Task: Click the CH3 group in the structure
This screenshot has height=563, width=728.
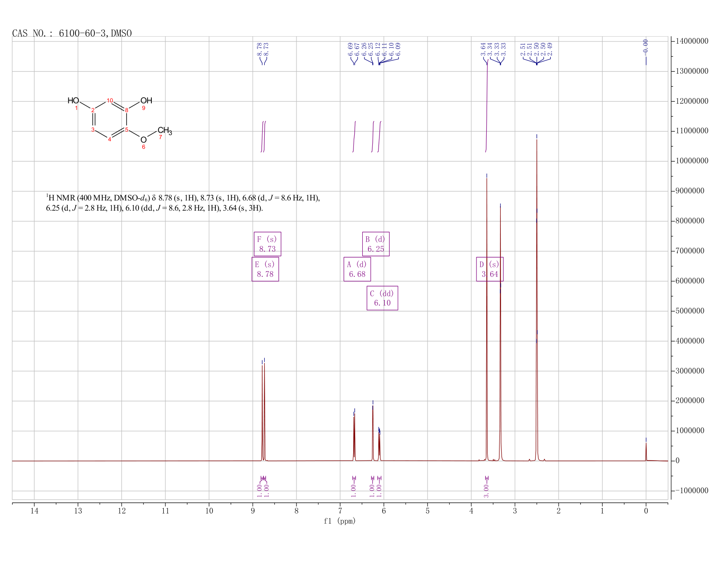Action: [x=165, y=131]
